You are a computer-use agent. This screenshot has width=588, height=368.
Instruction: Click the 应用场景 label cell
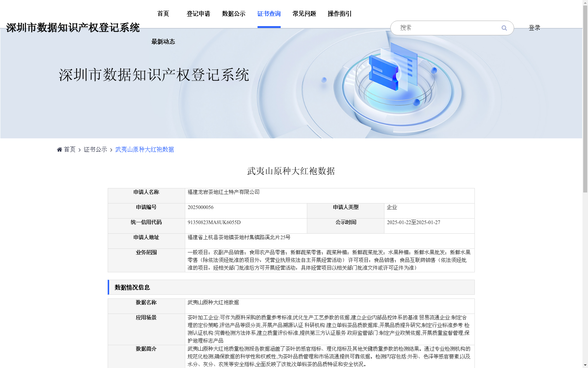(x=146, y=329)
